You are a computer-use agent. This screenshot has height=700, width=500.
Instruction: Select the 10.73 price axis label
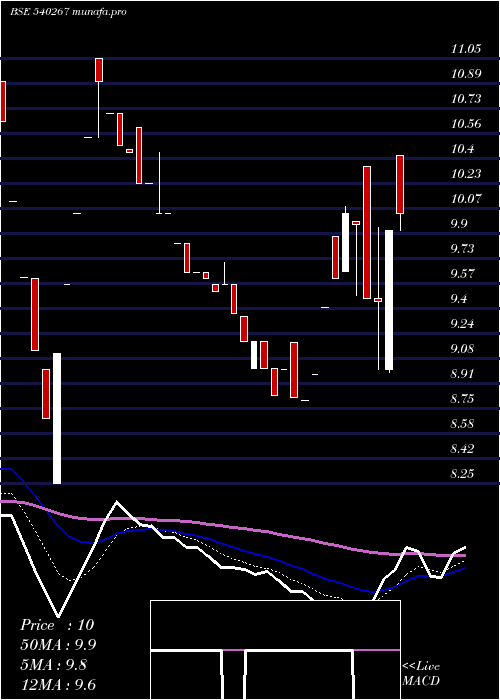tap(466, 99)
